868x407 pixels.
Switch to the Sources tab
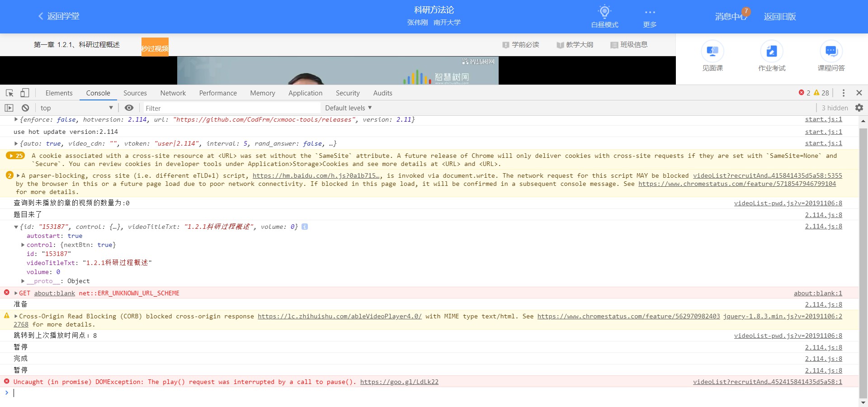coord(135,93)
